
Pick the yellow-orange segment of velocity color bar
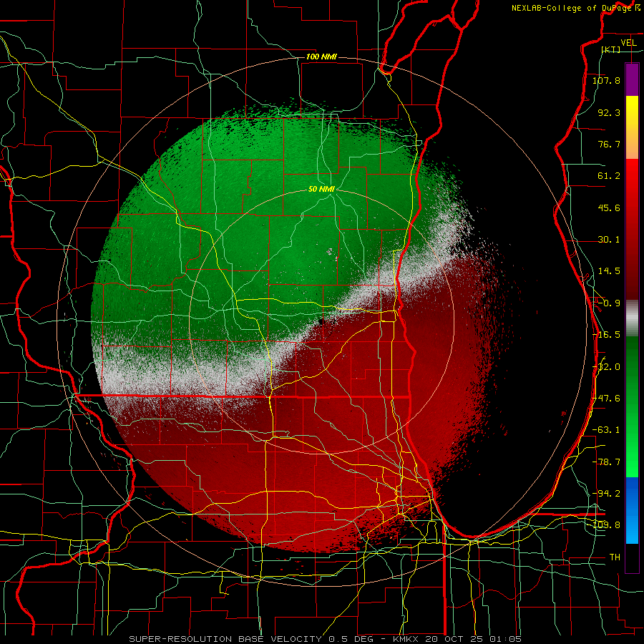pos(632,127)
